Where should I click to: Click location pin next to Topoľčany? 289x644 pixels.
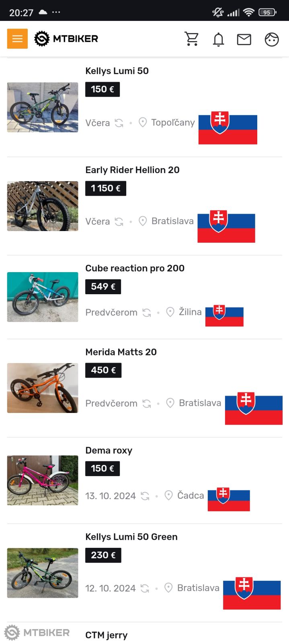pos(143,122)
